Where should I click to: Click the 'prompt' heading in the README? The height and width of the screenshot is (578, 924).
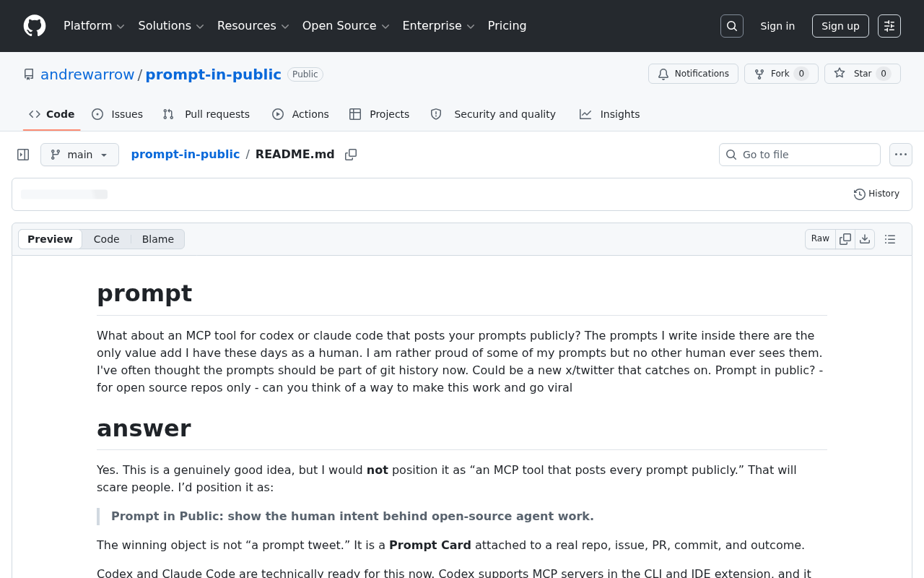click(x=144, y=293)
